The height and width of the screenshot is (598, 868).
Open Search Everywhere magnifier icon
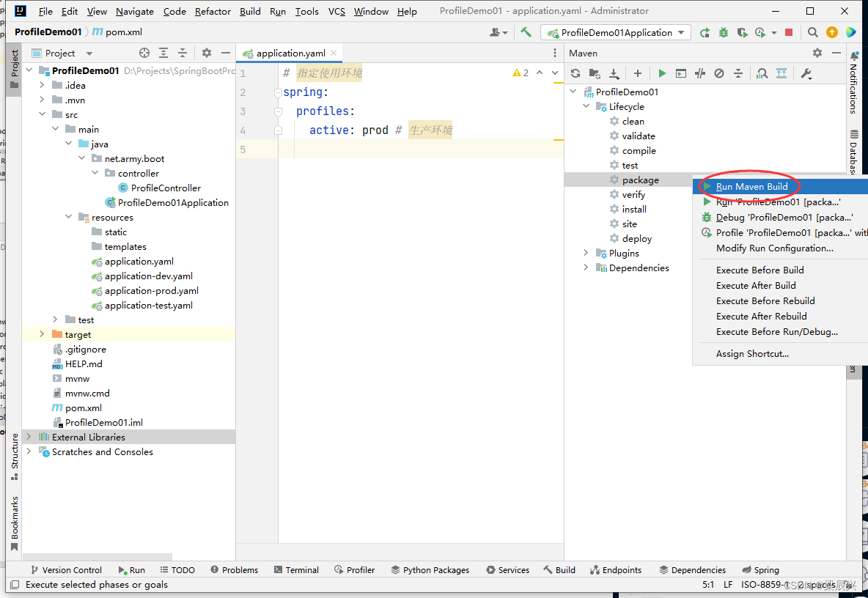coord(812,33)
